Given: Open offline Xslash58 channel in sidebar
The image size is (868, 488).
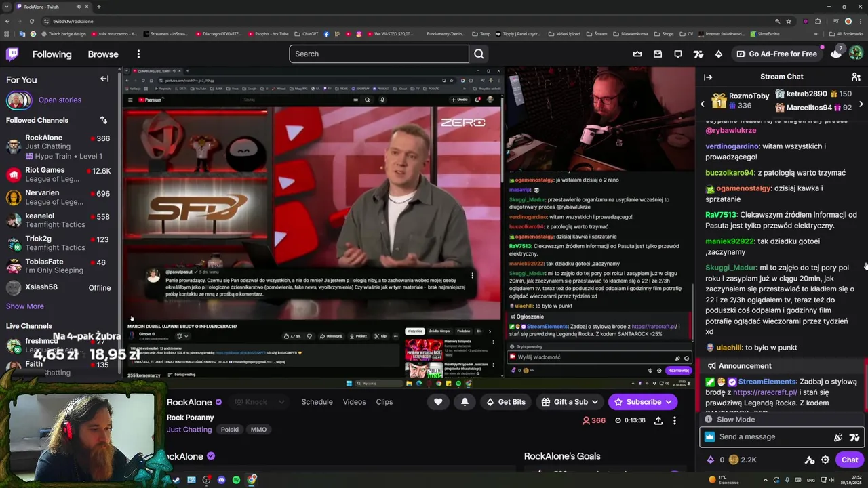Looking at the screenshot, I should point(59,287).
